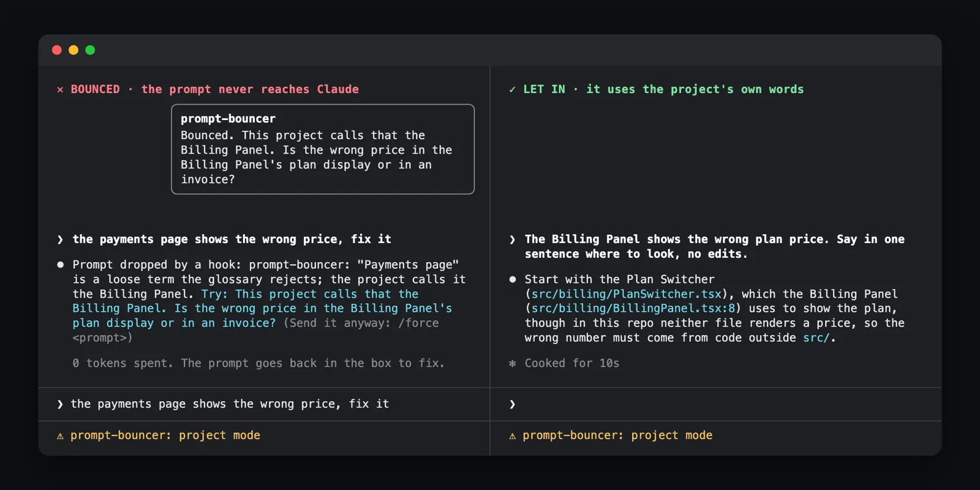Click the bold submitted payments page prompt in the transcript

[232, 239]
